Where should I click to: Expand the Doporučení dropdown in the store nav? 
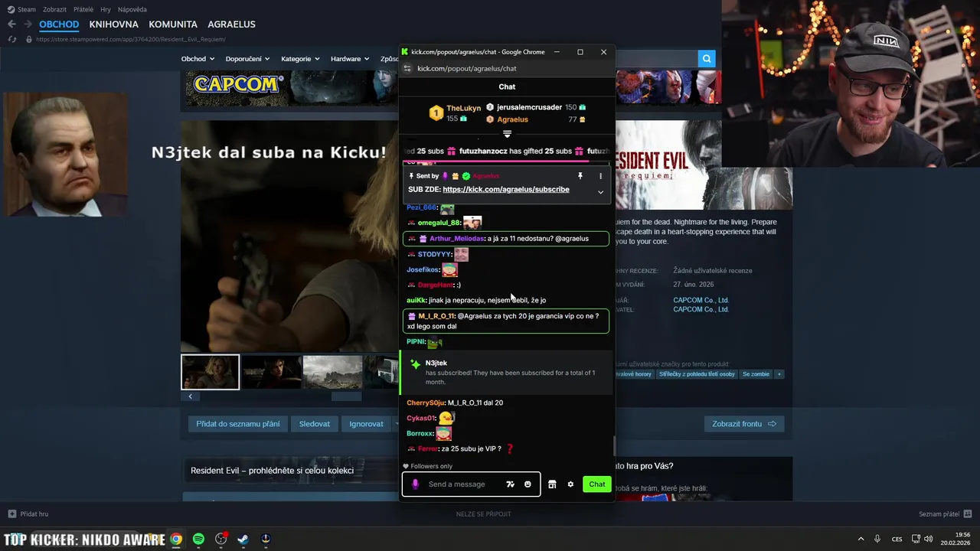248,59
